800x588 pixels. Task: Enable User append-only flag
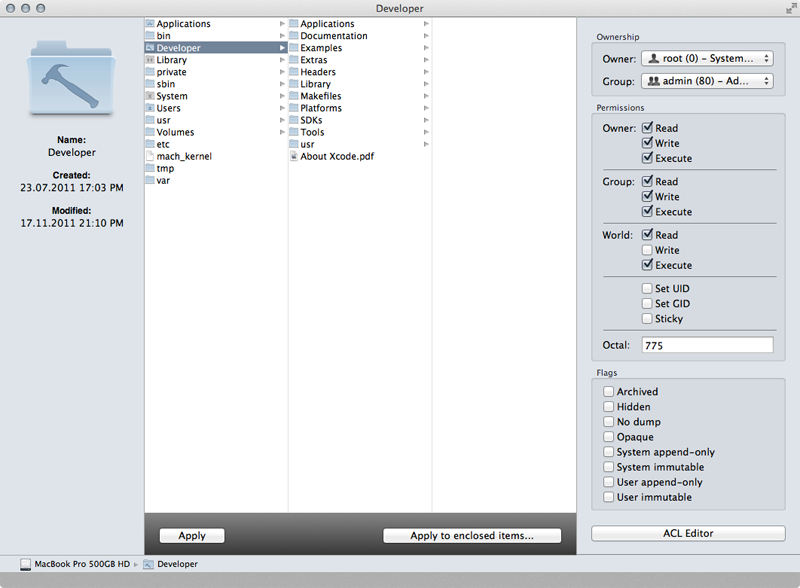[608, 482]
